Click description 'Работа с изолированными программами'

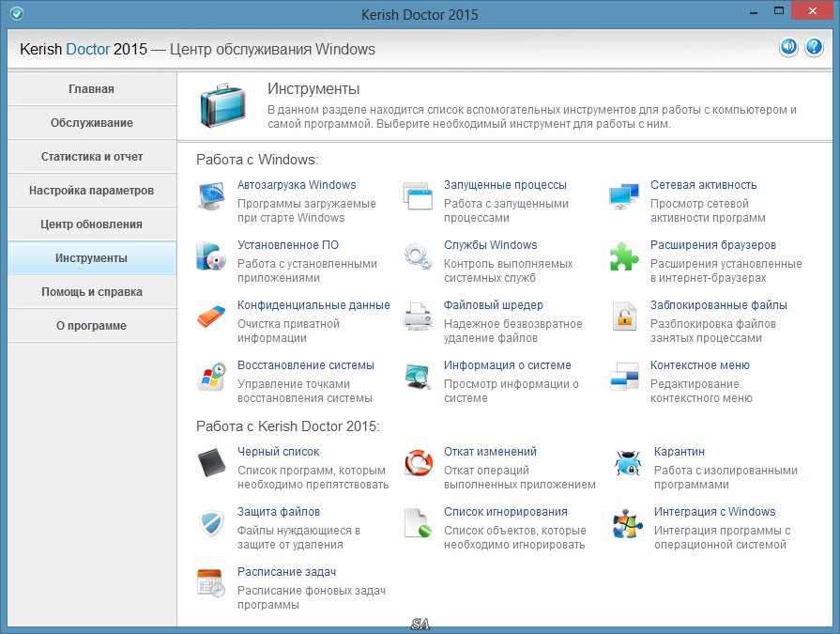725,477
